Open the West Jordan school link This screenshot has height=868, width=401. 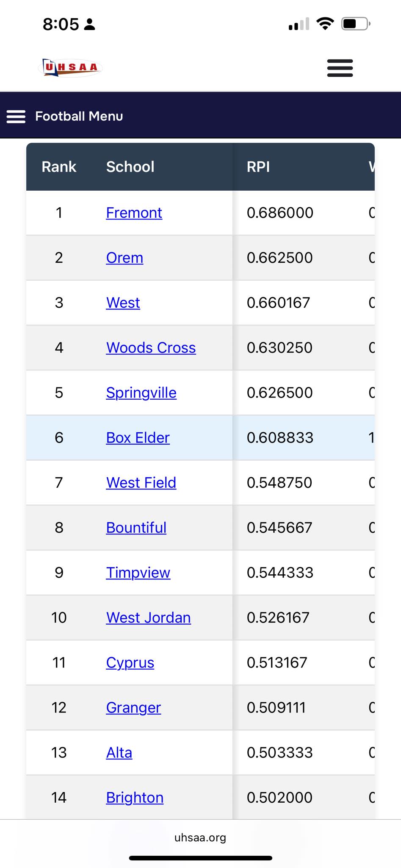pyautogui.click(x=148, y=618)
